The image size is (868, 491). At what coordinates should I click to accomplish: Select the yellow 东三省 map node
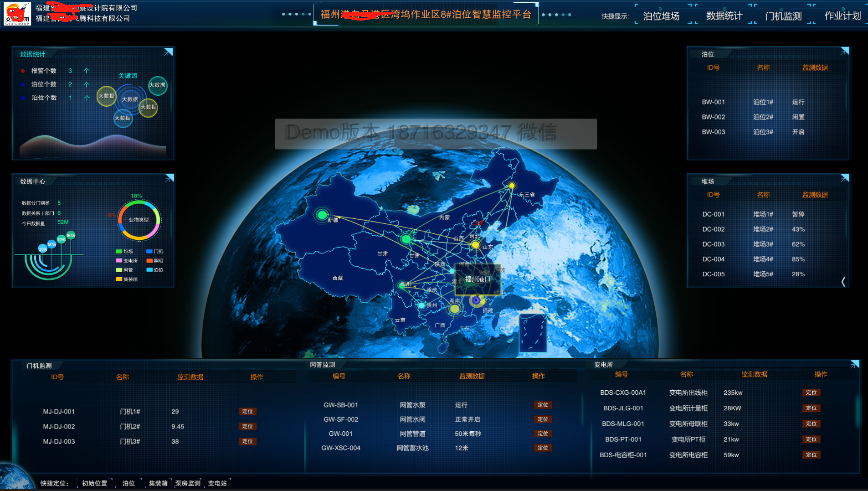pyautogui.click(x=512, y=186)
